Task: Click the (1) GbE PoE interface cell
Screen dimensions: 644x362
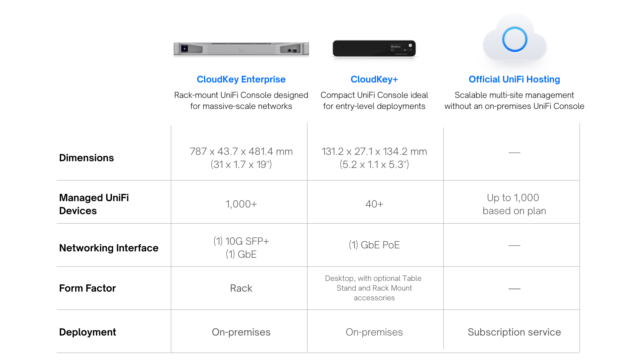Action: point(374,245)
